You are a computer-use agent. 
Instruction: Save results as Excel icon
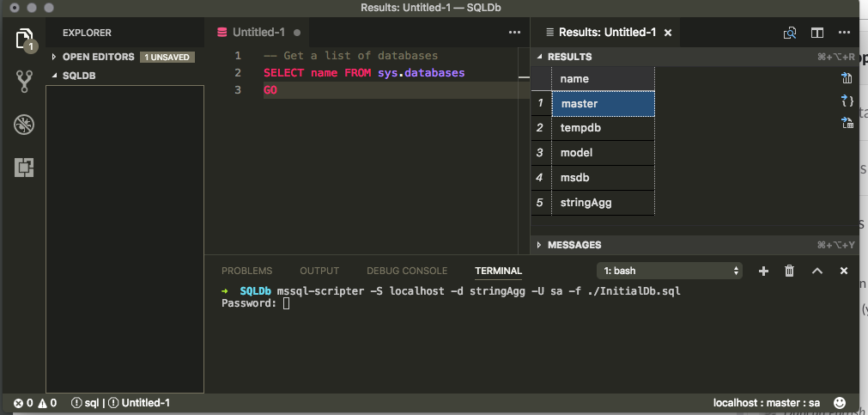coord(847,123)
